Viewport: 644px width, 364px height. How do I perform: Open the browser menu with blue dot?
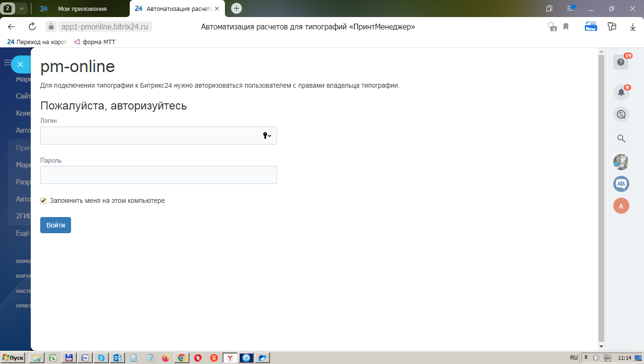(x=570, y=9)
